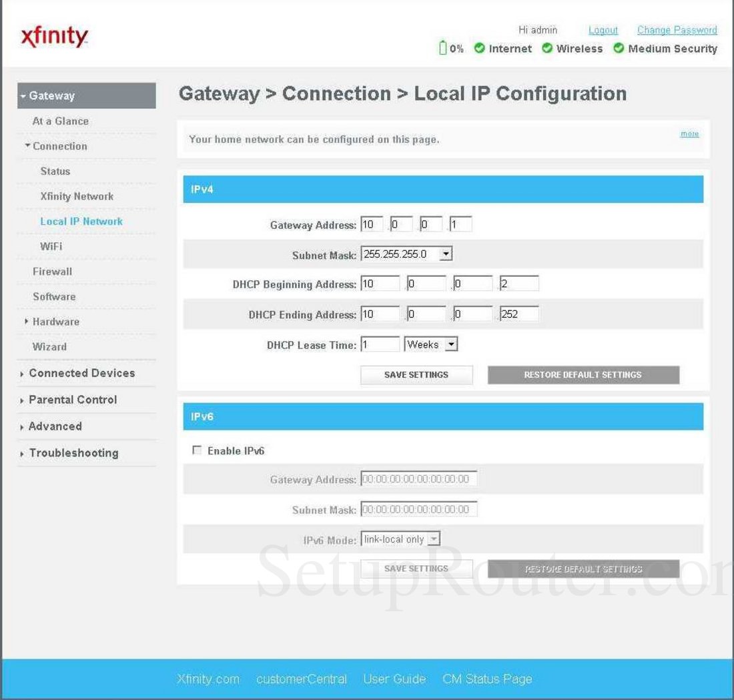This screenshot has width=734, height=700.
Task: Open the IPv6 Mode dropdown
Action: [434, 539]
